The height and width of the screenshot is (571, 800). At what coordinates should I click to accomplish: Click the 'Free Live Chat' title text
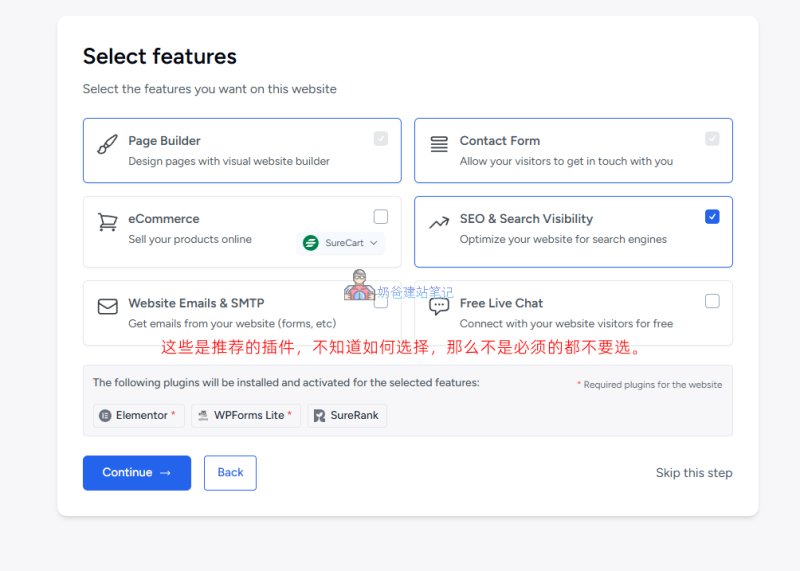[x=501, y=303]
